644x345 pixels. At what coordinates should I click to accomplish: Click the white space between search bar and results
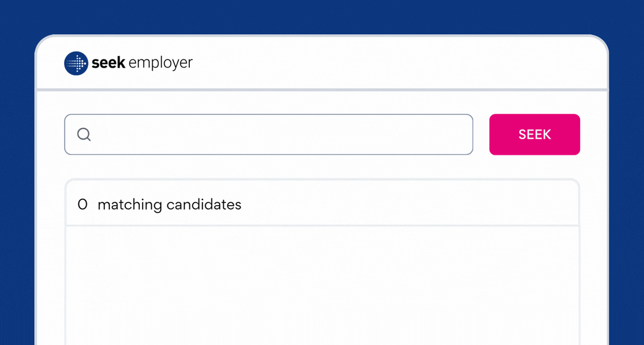point(322,166)
